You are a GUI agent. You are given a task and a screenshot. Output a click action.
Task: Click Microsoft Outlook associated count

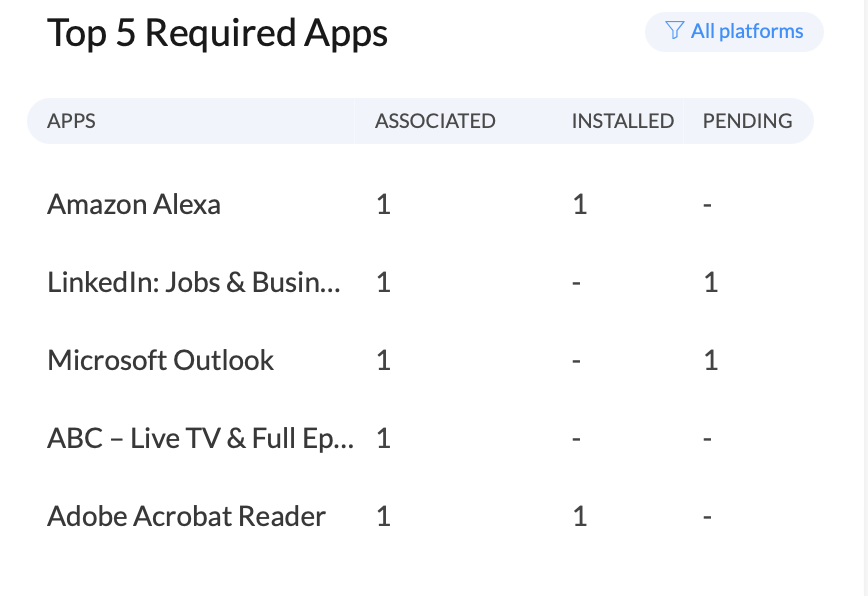click(x=384, y=361)
